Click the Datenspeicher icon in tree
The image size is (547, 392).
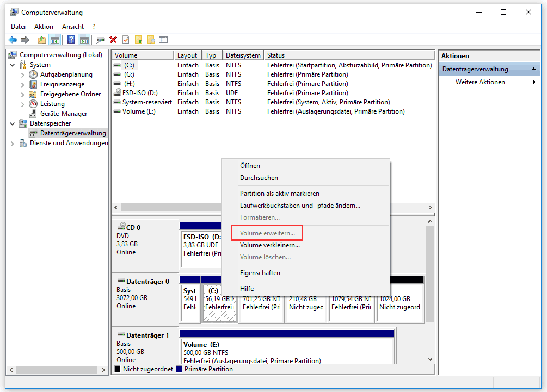pos(23,123)
